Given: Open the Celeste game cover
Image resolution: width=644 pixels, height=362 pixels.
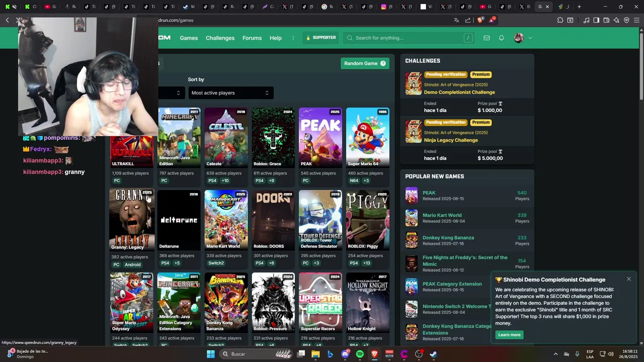Looking at the screenshot, I should point(226,138).
